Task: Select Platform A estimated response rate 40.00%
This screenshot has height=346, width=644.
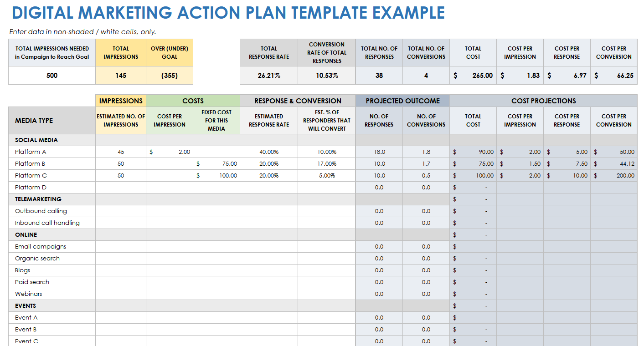Action: click(x=269, y=152)
